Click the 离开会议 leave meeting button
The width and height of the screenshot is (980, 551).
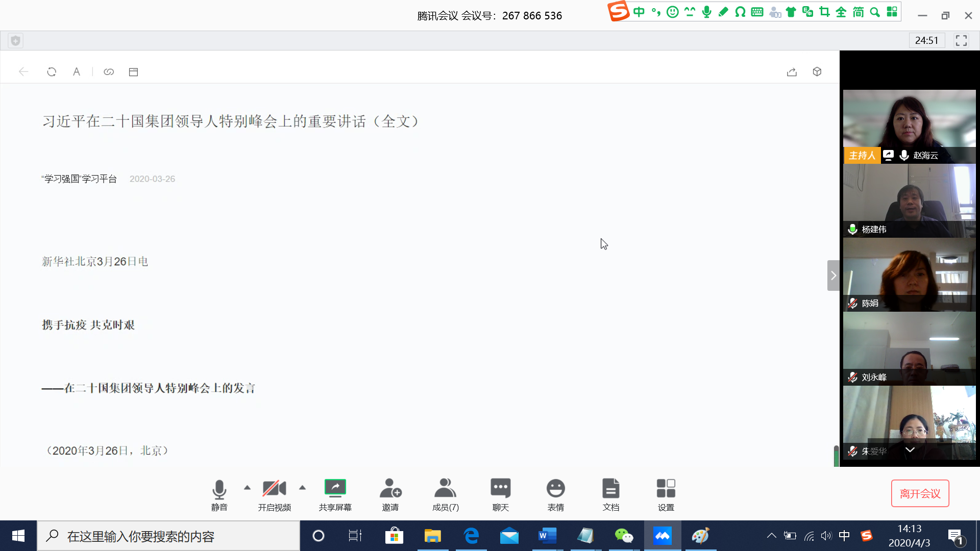pyautogui.click(x=920, y=493)
